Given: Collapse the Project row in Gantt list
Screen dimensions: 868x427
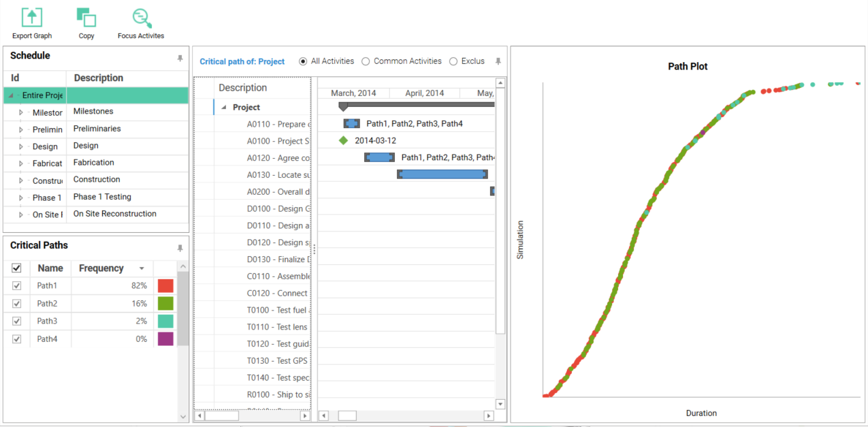Looking at the screenshot, I should coord(224,108).
